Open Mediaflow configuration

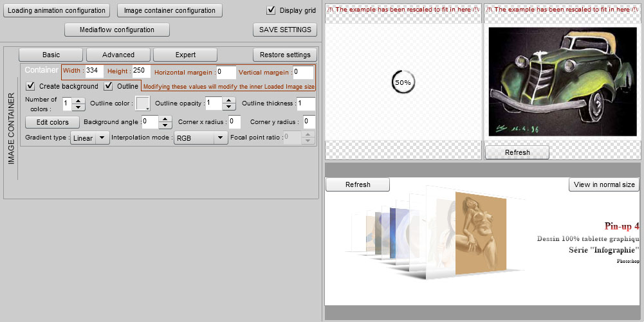[x=117, y=30]
